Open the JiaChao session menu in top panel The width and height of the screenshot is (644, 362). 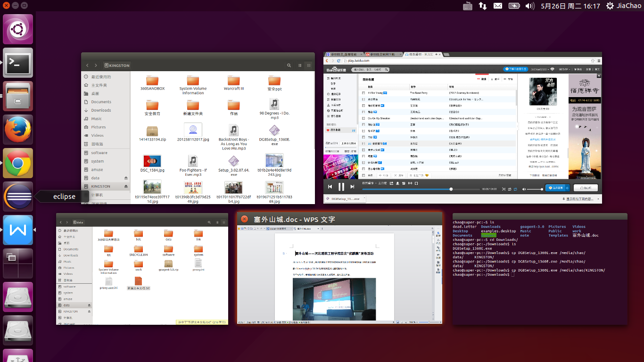pyautogui.click(x=624, y=6)
